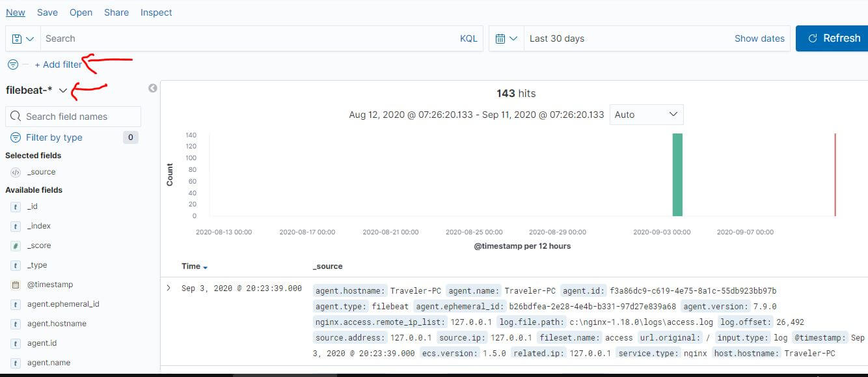Open the Auto interval dropdown above the histogram
The height and width of the screenshot is (377, 868).
[646, 114]
